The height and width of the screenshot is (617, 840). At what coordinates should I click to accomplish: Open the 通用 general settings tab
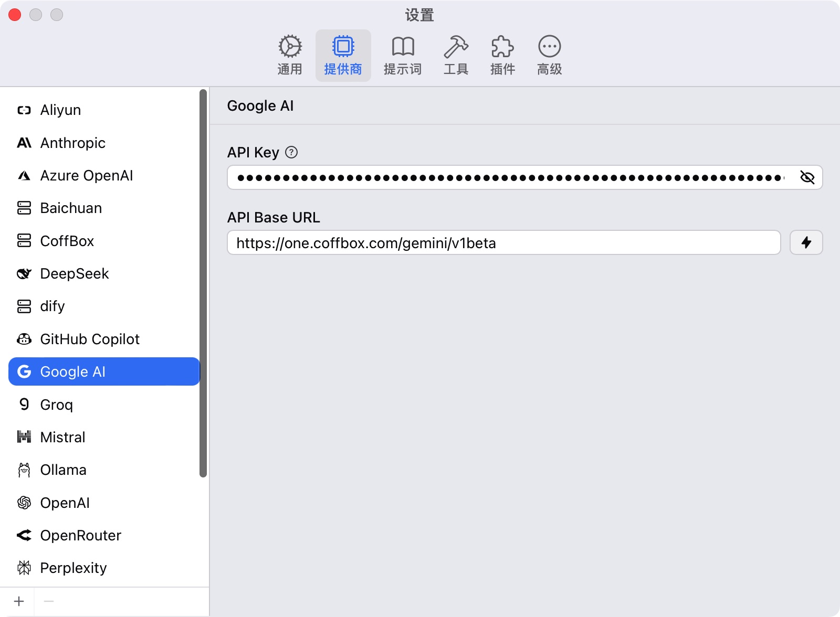click(290, 56)
